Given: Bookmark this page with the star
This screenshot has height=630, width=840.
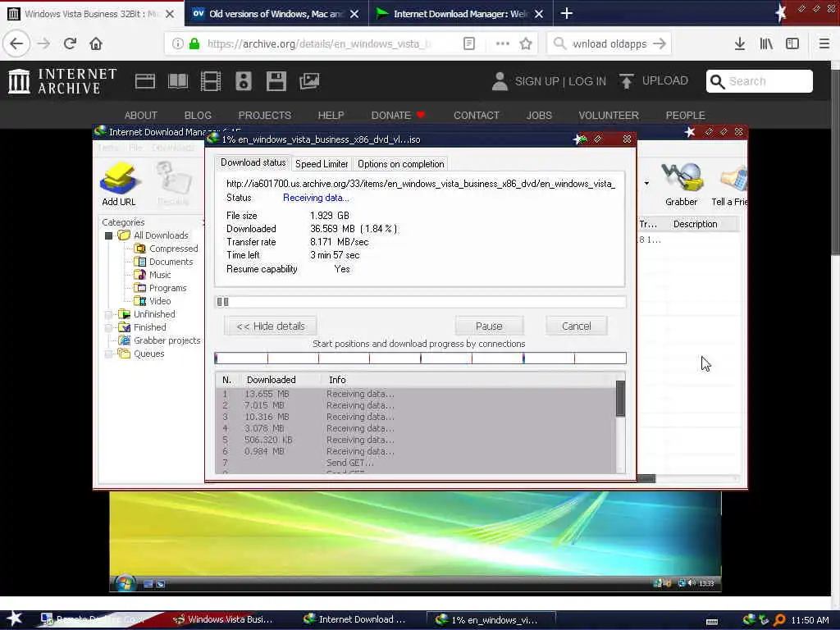Looking at the screenshot, I should click(x=526, y=44).
